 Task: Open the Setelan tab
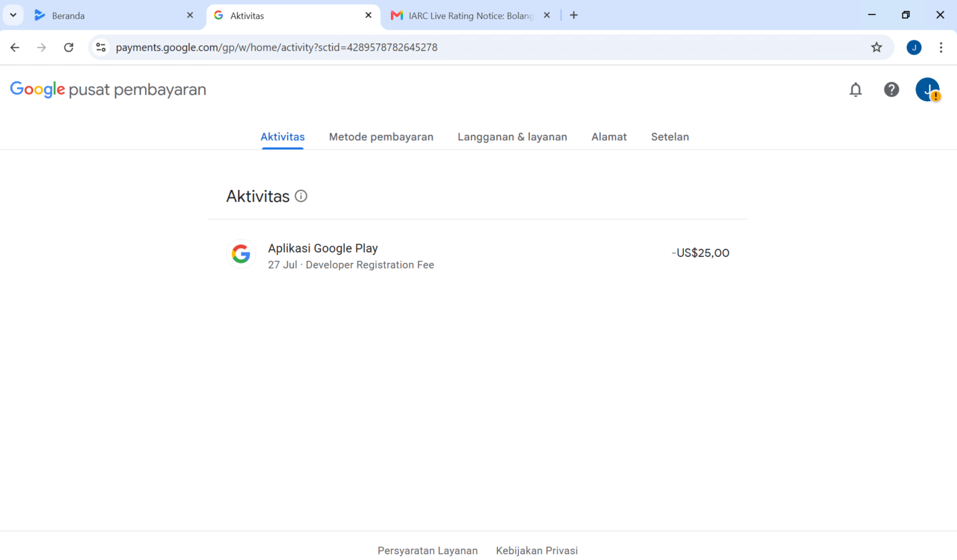click(670, 137)
